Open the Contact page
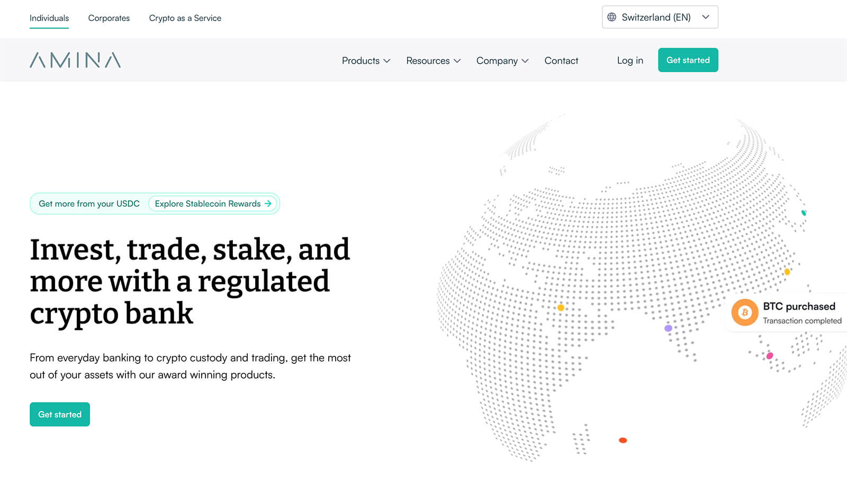The image size is (847, 504). (x=561, y=61)
